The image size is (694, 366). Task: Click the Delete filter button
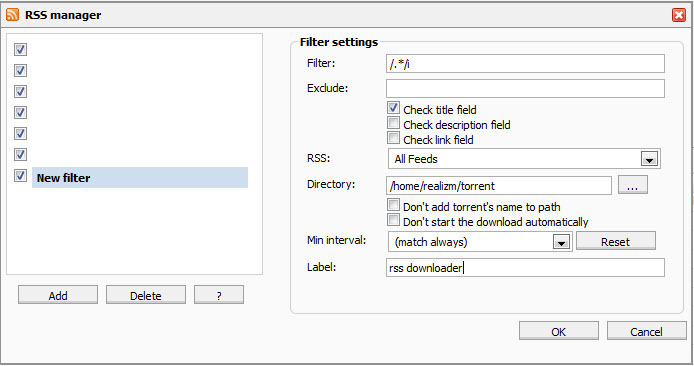tap(146, 295)
